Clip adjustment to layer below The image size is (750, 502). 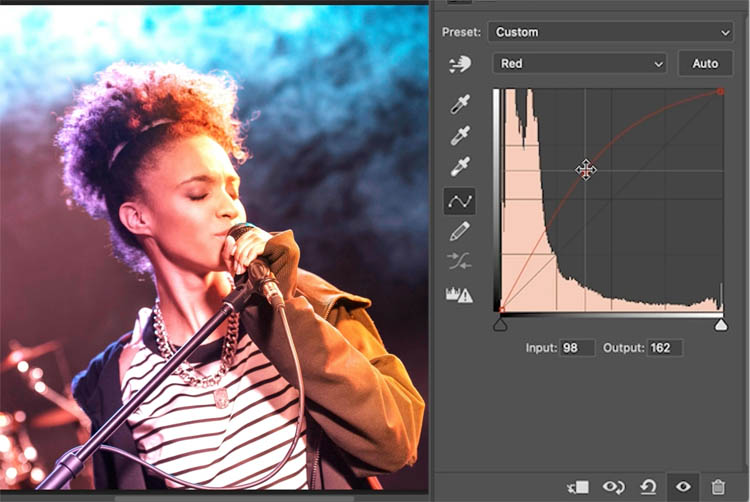point(578,487)
